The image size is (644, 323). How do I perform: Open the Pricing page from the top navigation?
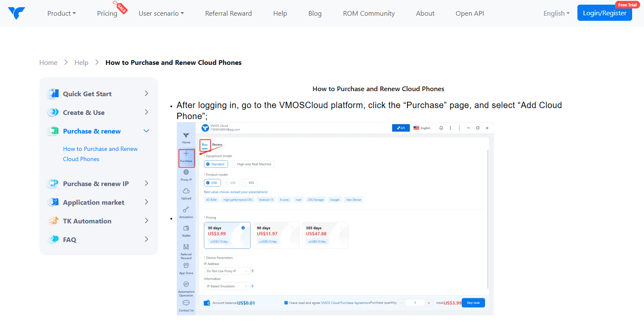pyautogui.click(x=107, y=13)
